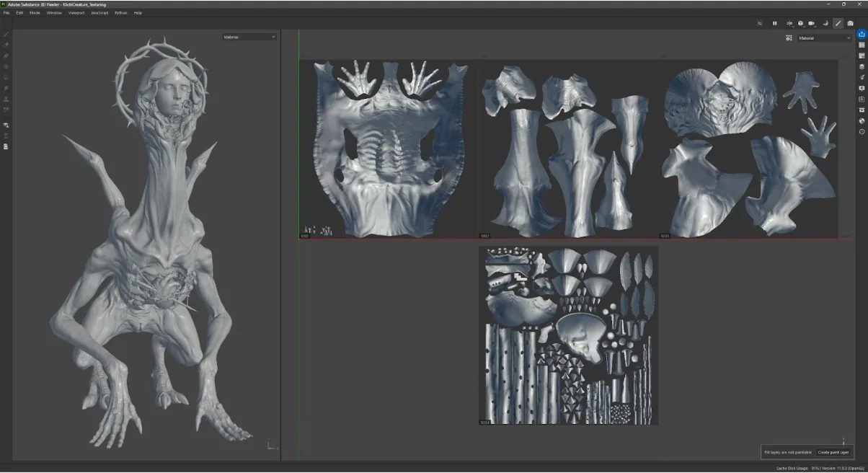Open the History clock icon in right dock
This screenshot has height=473, width=868.
point(862,131)
